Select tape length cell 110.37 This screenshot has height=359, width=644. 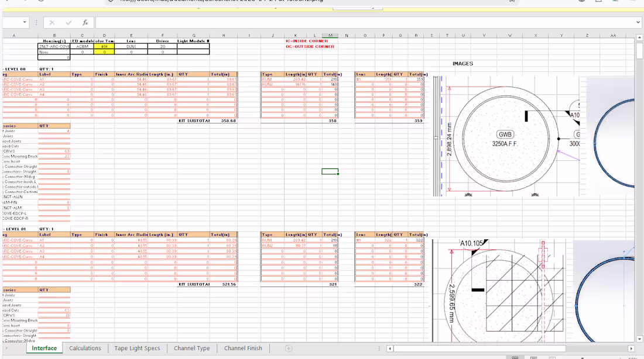[295, 246]
